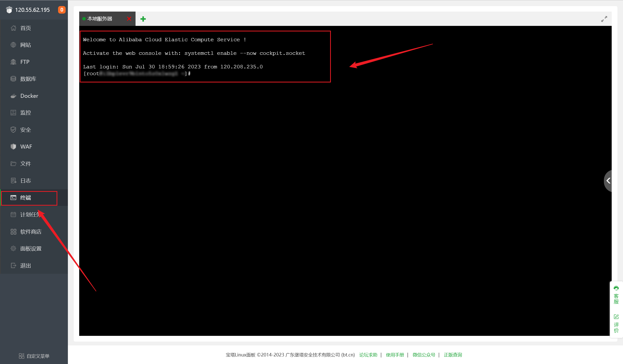
Task: Click the Last login terminal line
Action: click(173, 67)
